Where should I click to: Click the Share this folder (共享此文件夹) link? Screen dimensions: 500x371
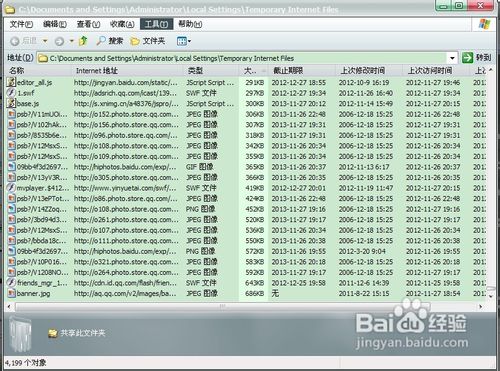(x=83, y=333)
